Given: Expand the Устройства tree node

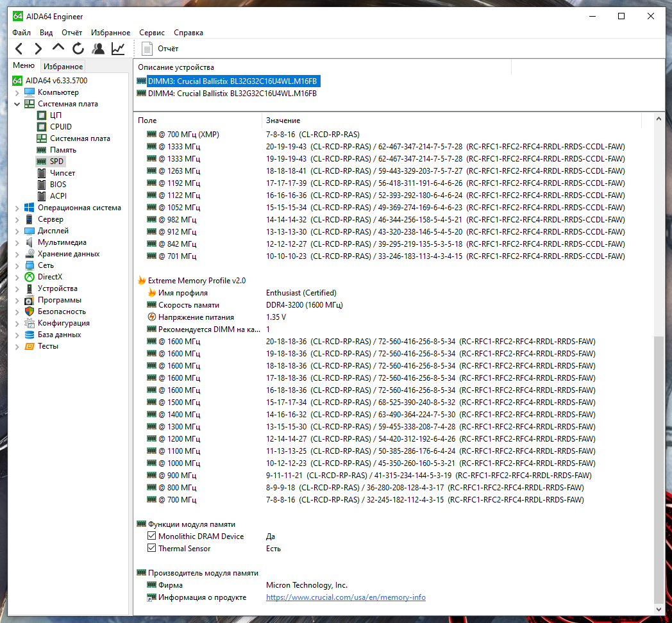Looking at the screenshot, I should click(x=17, y=289).
